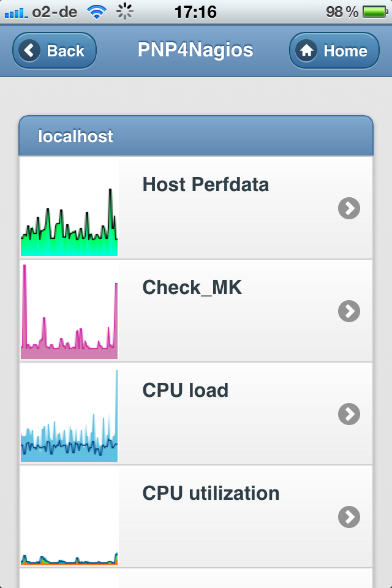This screenshot has width=392, height=588.
Task: Tap the battery indicator icon
Action: [374, 12]
